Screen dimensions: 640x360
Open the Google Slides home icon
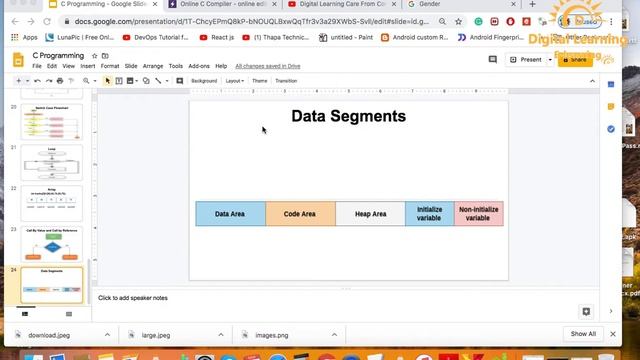pyautogui.click(x=18, y=60)
